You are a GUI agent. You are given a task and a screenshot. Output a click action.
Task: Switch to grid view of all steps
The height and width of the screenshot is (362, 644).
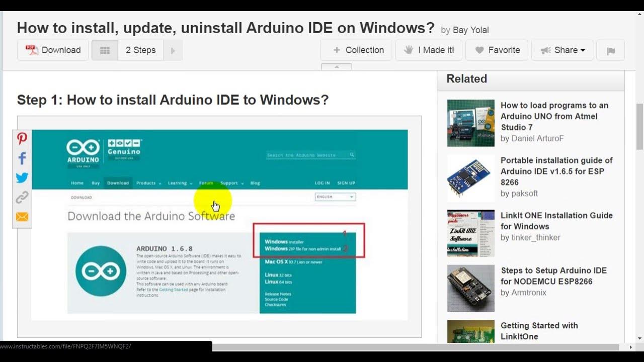pos(105,50)
